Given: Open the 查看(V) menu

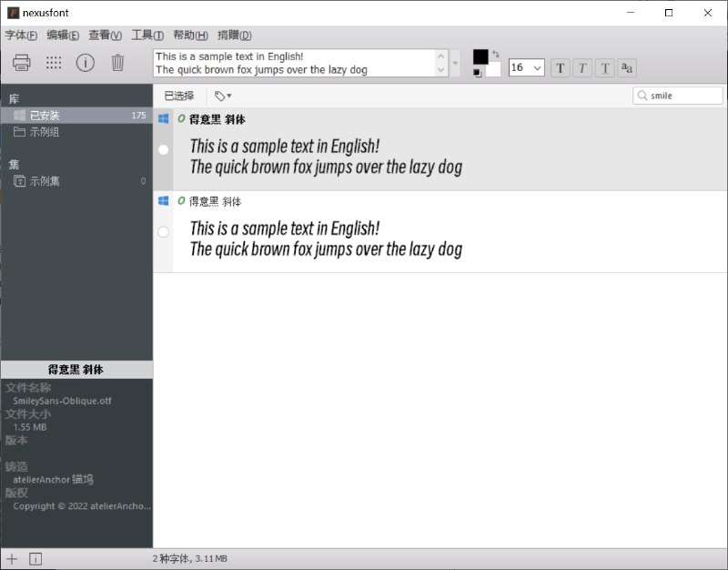Looking at the screenshot, I should tap(106, 36).
